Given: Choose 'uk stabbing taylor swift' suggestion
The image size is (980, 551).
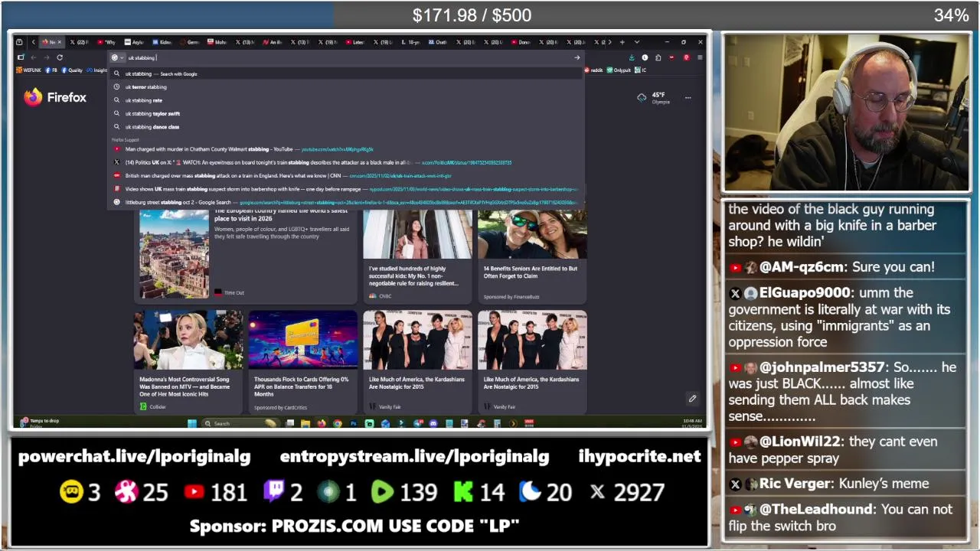Looking at the screenshot, I should (347, 113).
